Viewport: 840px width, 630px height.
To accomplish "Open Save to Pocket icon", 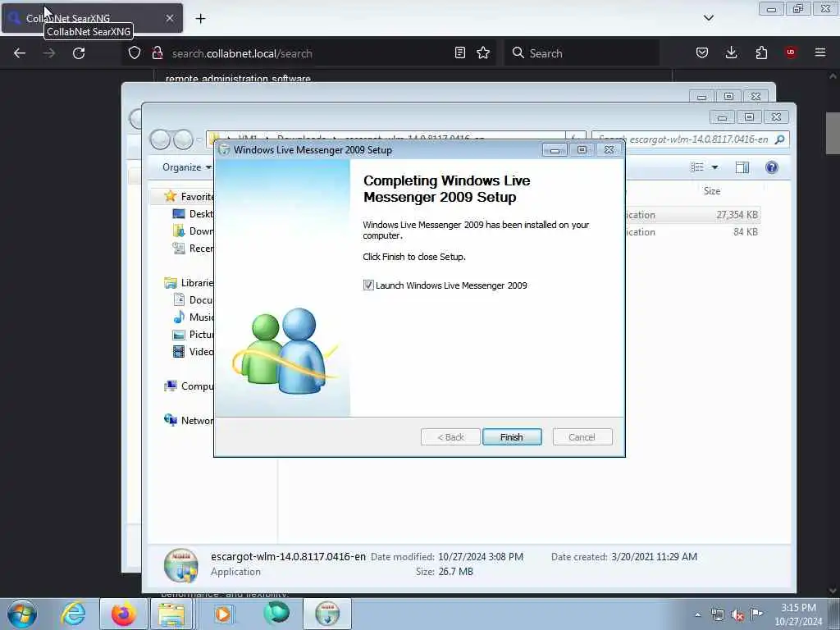I will tap(702, 52).
